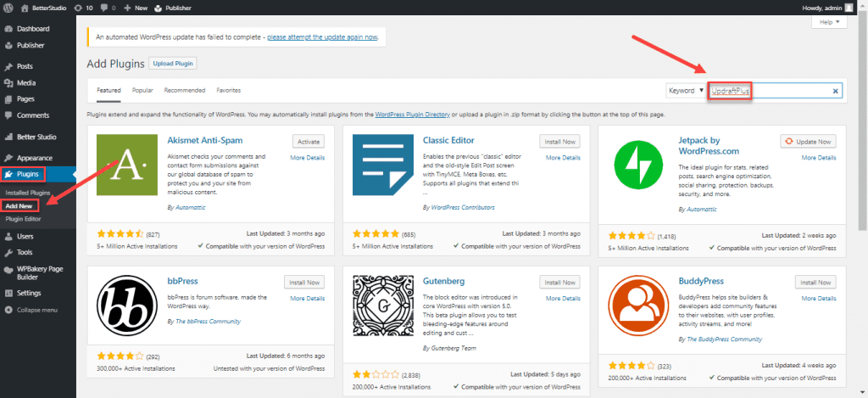Switch to Featured tab
868x398 pixels.
(109, 90)
